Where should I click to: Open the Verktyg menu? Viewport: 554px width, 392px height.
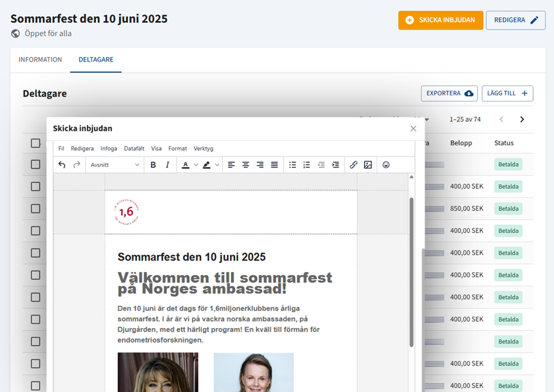pos(204,149)
